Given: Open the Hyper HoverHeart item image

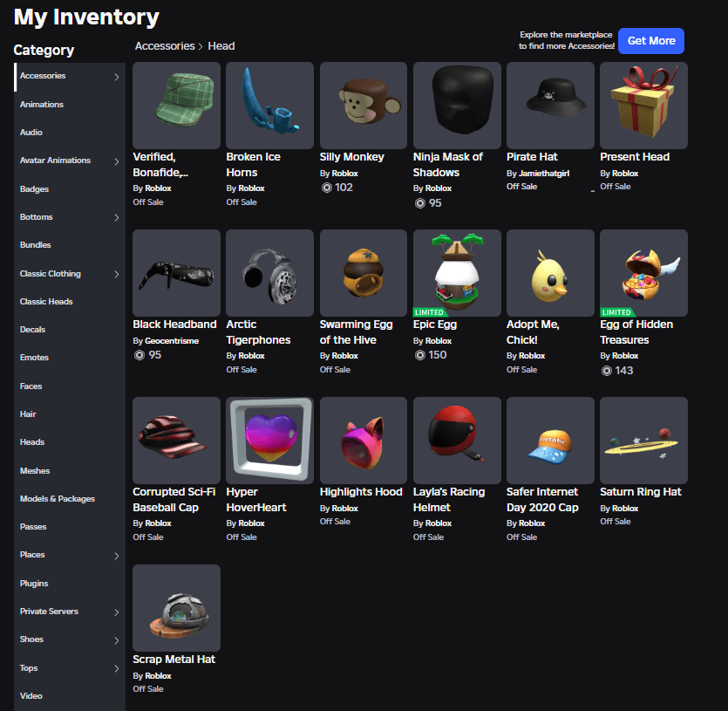Looking at the screenshot, I should (269, 441).
